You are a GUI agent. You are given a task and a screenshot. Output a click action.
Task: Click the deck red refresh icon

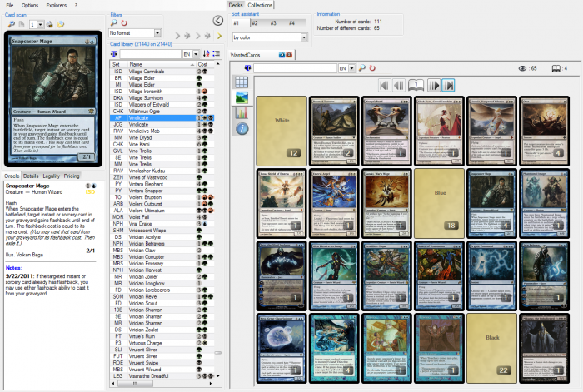[372, 68]
